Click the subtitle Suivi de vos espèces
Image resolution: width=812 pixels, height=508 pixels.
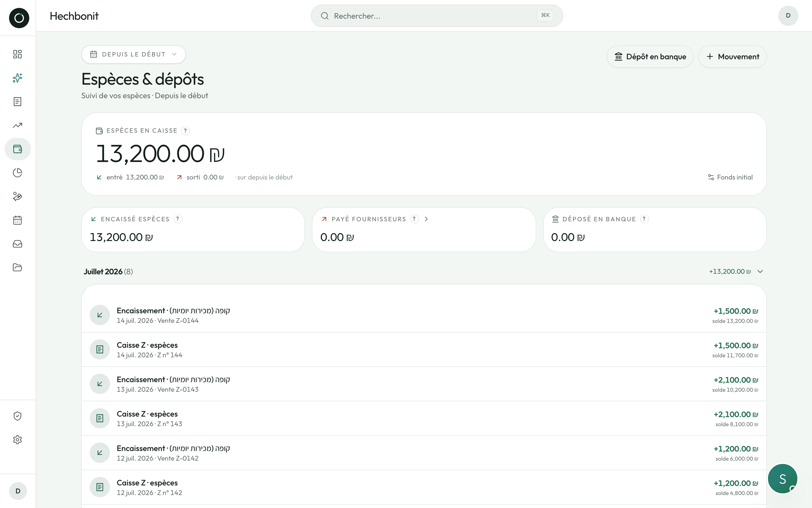pyautogui.click(x=116, y=96)
